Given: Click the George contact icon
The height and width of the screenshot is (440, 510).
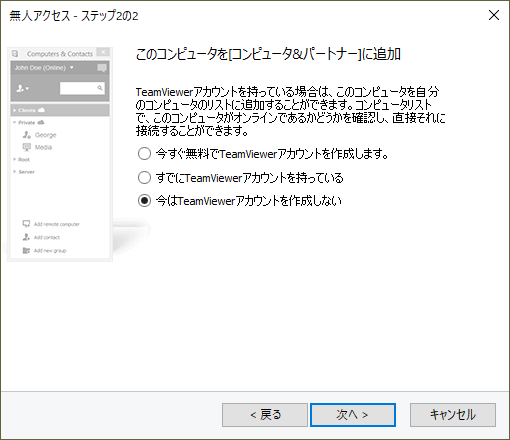Looking at the screenshot, I should pyautogui.click(x=27, y=135).
